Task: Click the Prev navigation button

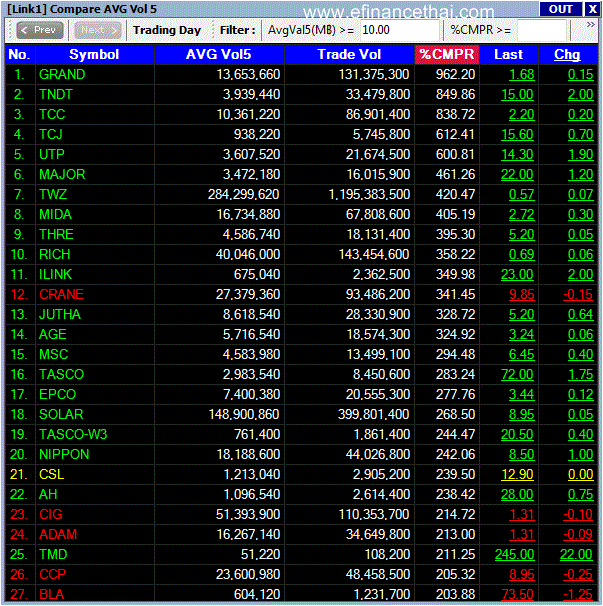Action: click(40, 30)
